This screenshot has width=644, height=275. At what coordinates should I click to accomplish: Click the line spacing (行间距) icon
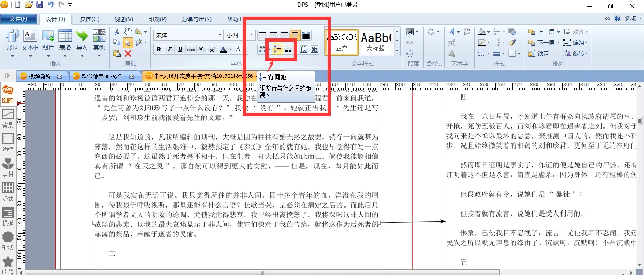tap(278, 49)
